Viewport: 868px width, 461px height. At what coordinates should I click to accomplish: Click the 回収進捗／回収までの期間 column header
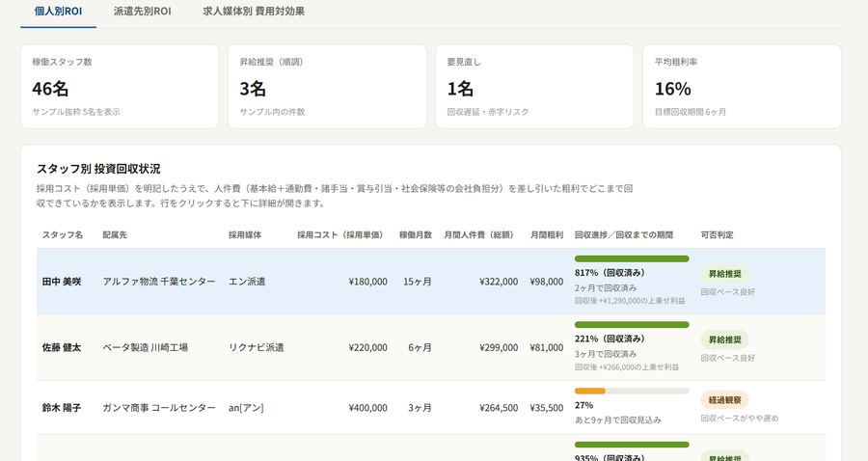point(624,234)
